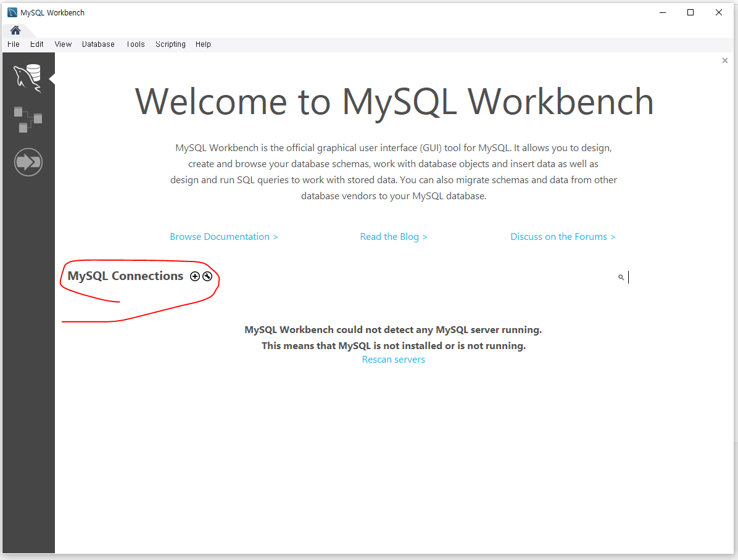Open the Help menu
The width and height of the screenshot is (738, 560).
(x=204, y=44)
